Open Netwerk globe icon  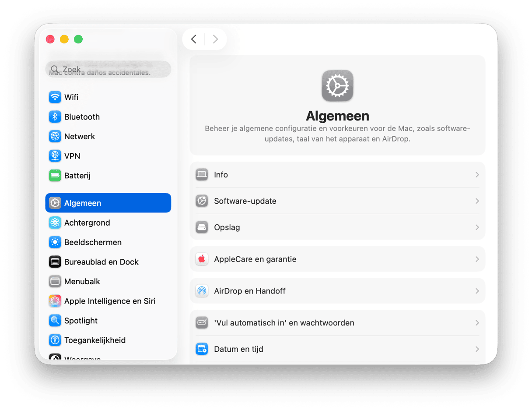(55, 136)
